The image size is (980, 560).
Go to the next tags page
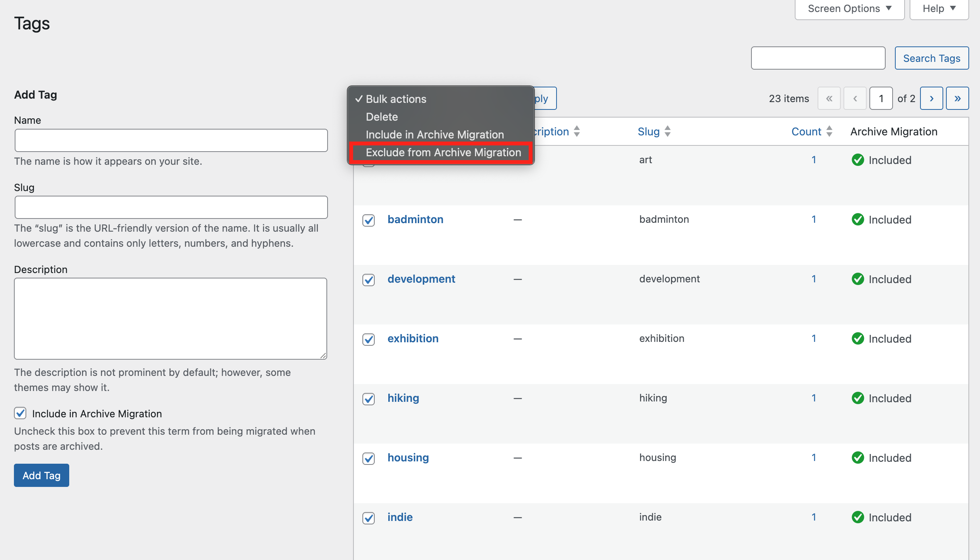pyautogui.click(x=932, y=98)
